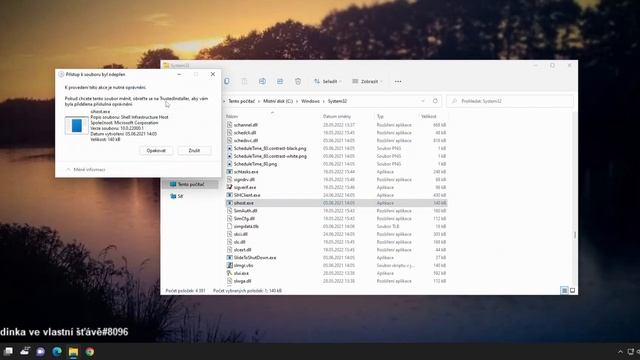Click the Copy icon in Explorer toolbar
640x360 pixels.
tap(227, 81)
